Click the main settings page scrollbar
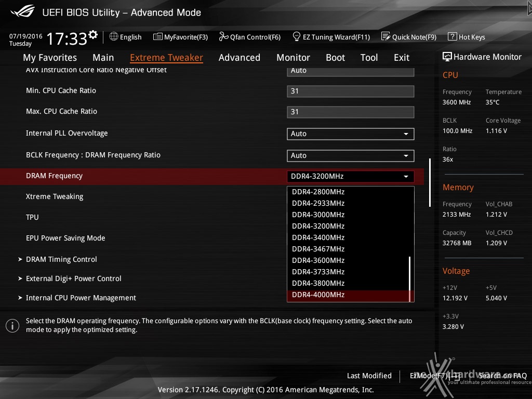532x399 pixels. [430, 182]
